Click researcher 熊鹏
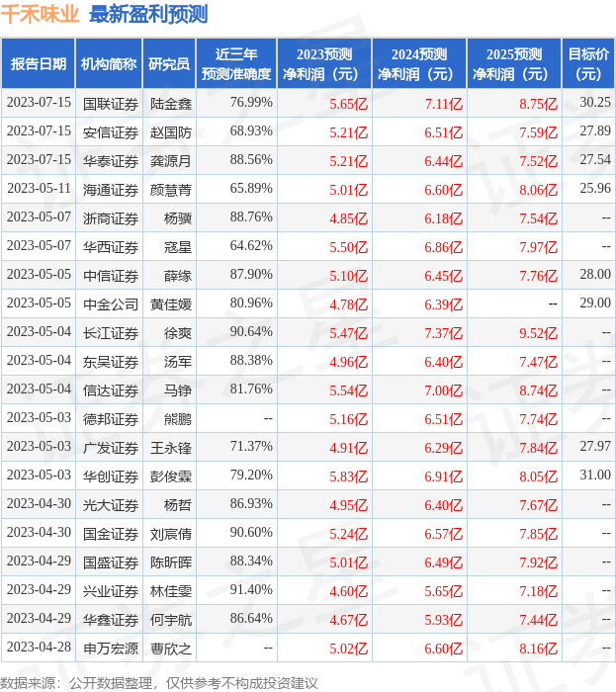The height and width of the screenshot is (692, 616). pyautogui.click(x=178, y=419)
